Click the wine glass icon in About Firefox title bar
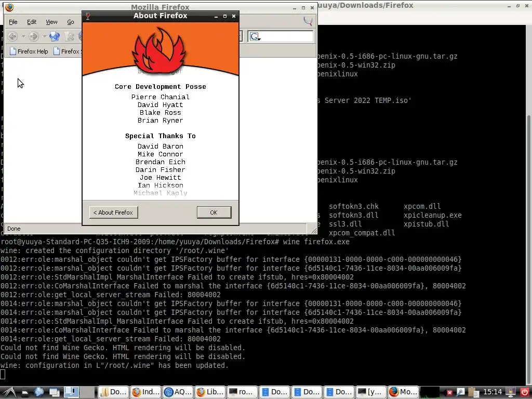The image size is (532, 399). pos(88,16)
